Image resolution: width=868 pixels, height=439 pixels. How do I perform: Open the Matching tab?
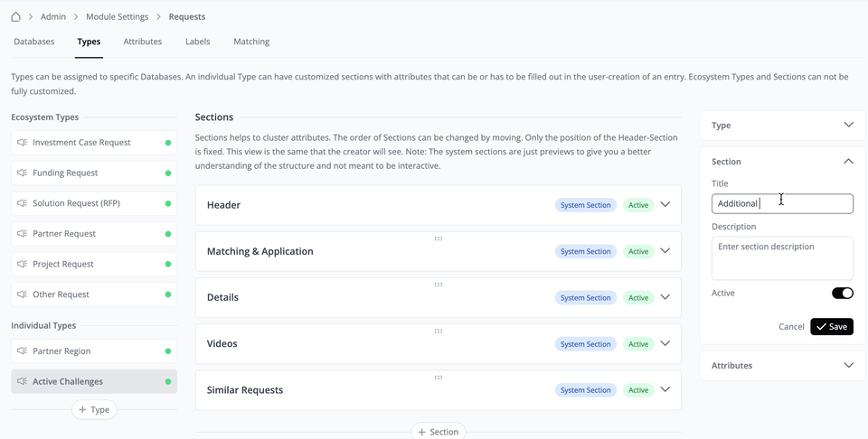(x=251, y=42)
